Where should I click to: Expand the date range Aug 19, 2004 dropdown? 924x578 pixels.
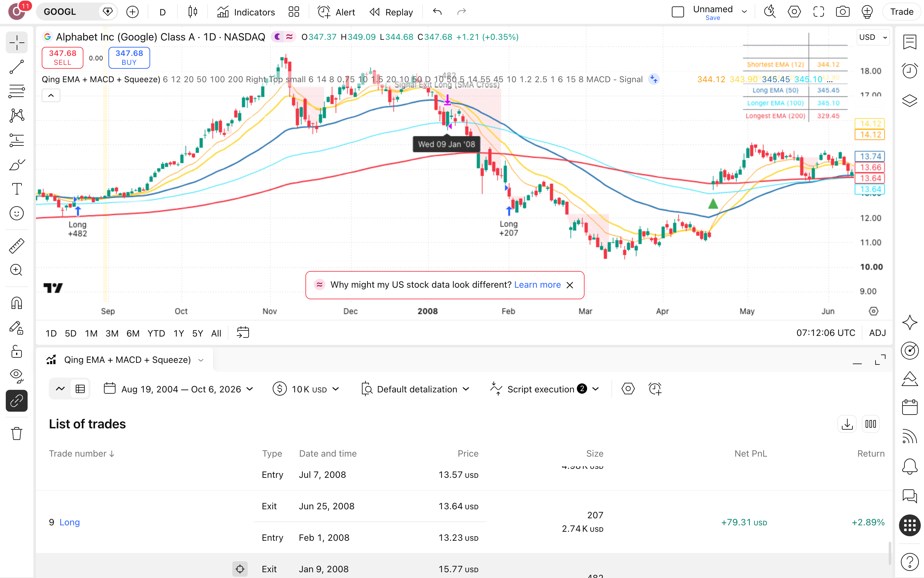tap(178, 389)
